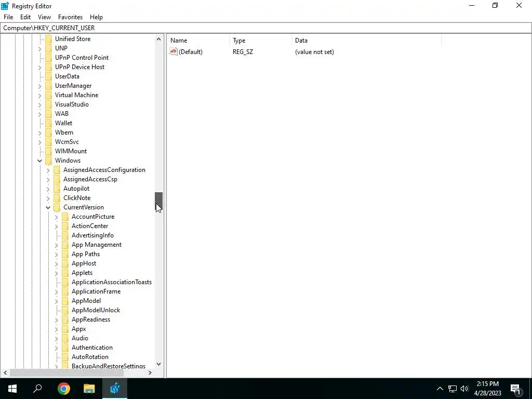Viewport: 532px width, 399px height.
Task: Show hidden system tray icons
Action: [x=440, y=389]
